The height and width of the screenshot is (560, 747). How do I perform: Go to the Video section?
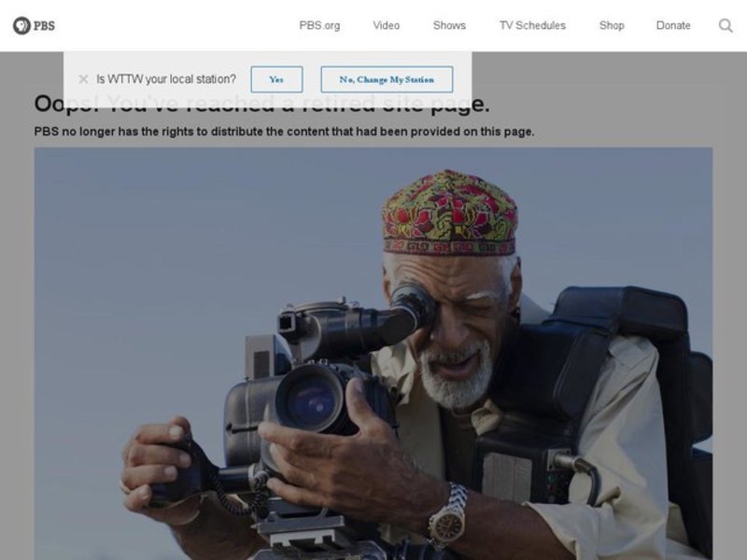[x=386, y=25]
